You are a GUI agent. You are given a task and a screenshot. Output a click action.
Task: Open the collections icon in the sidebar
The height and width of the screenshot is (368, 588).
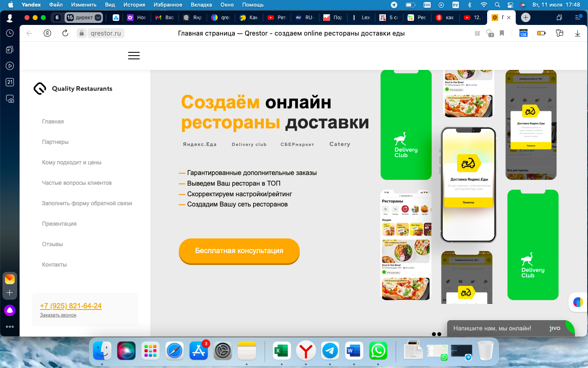pyautogui.click(x=10, y=49)
